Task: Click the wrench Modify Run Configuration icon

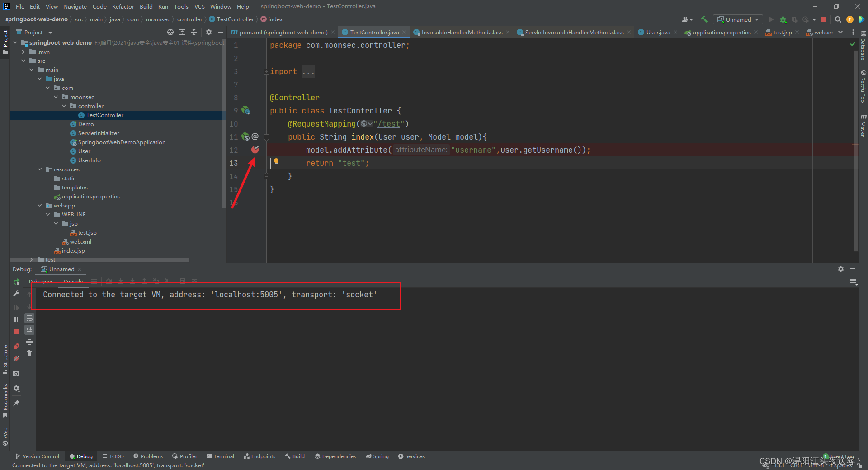Action: click(16, 293)
